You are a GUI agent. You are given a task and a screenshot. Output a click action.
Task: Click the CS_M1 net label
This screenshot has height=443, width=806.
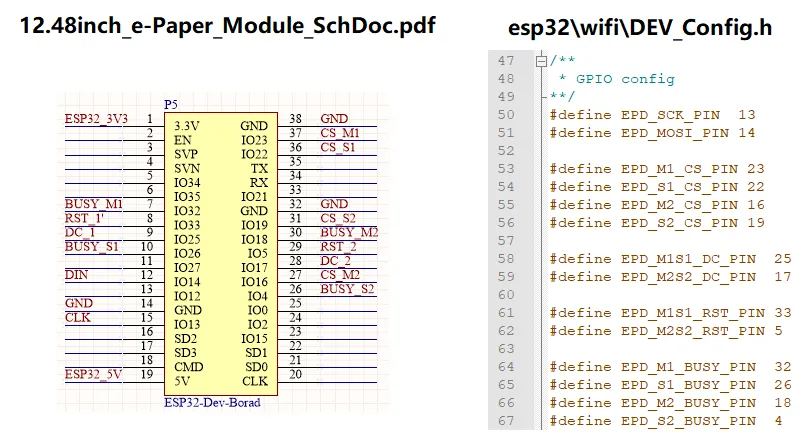point(340,133)
